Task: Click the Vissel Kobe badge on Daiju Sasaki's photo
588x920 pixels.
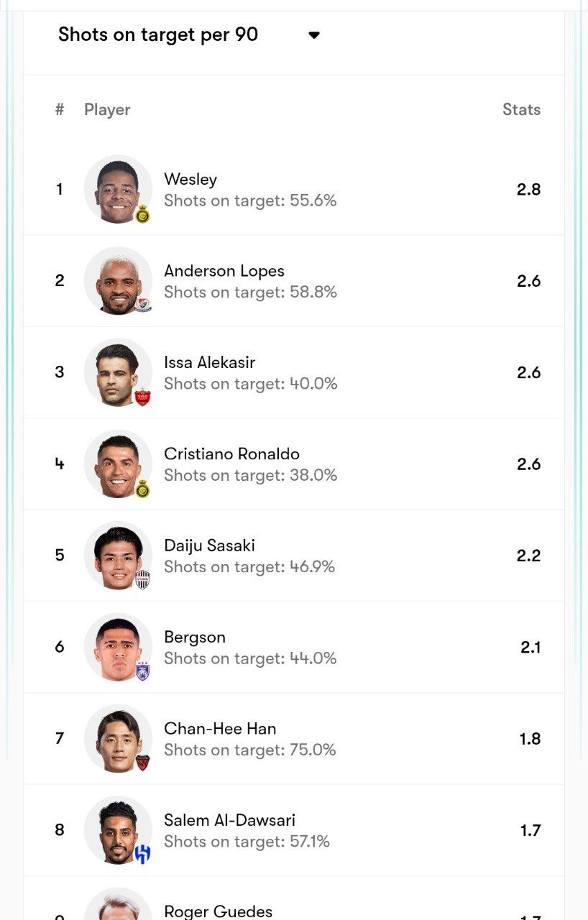Action: [142, 579]
